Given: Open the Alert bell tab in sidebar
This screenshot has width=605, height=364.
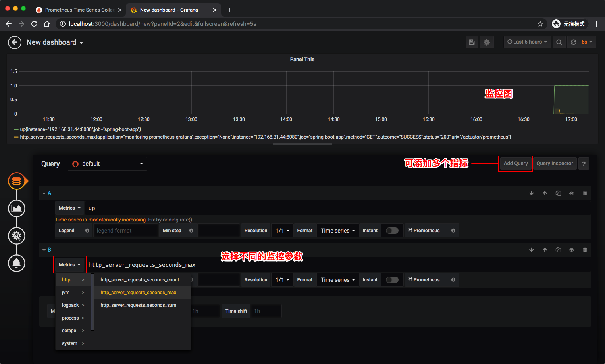Looking at the screenshot, I should tap(17, 263).
